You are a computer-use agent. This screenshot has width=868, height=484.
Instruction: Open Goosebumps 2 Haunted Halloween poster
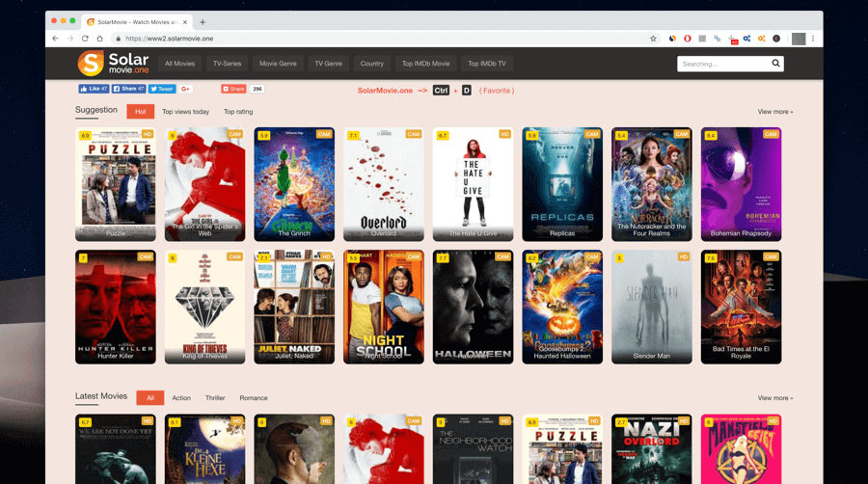562,307
